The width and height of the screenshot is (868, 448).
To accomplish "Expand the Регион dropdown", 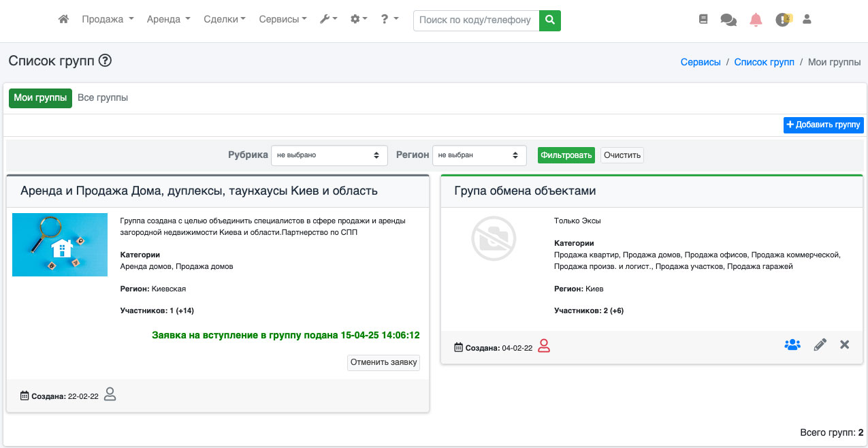I will (479, 155).
